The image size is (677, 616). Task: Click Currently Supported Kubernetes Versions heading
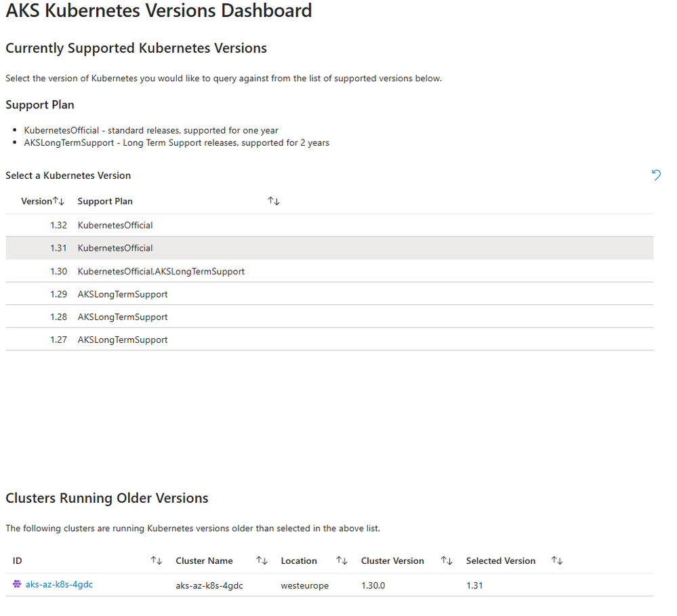tap(136, 48)
